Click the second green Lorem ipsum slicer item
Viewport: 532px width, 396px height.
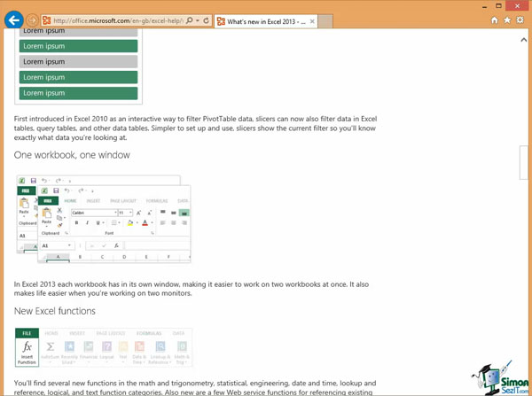(x=78, y=77)
